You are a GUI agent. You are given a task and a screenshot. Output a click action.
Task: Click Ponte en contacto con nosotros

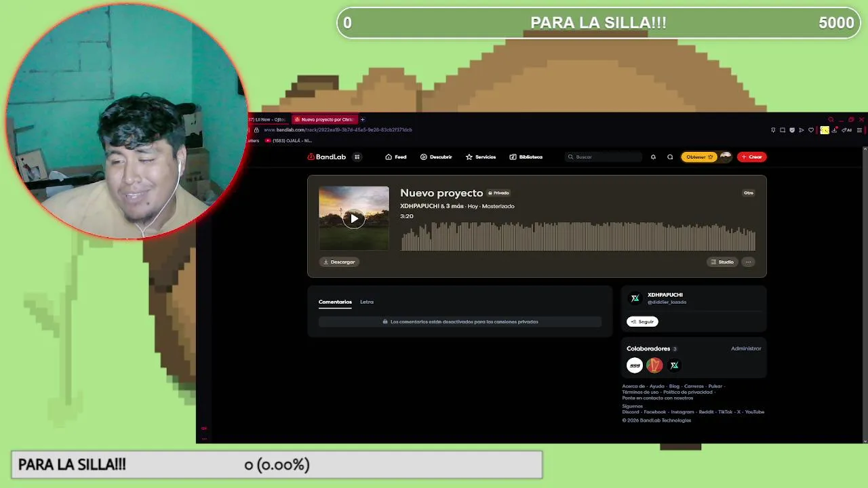pyautogui.click(x=658, y=398)
